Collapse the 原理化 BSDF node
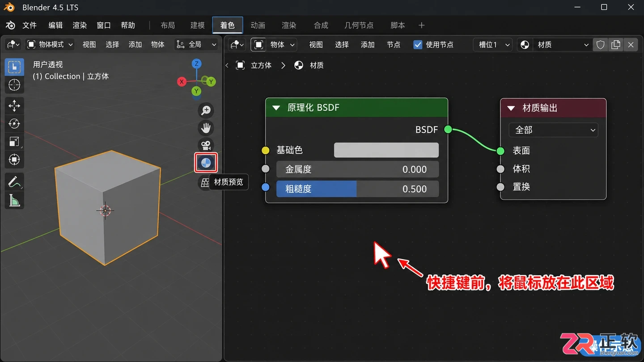This screenshot has width=644, height=362. pos(276,108)
